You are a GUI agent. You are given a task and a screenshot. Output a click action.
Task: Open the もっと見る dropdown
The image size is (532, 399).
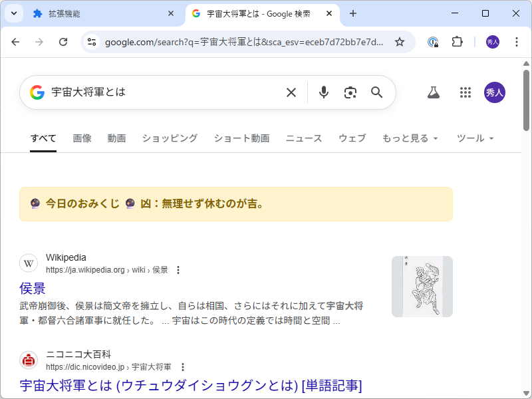click(406, 138)
